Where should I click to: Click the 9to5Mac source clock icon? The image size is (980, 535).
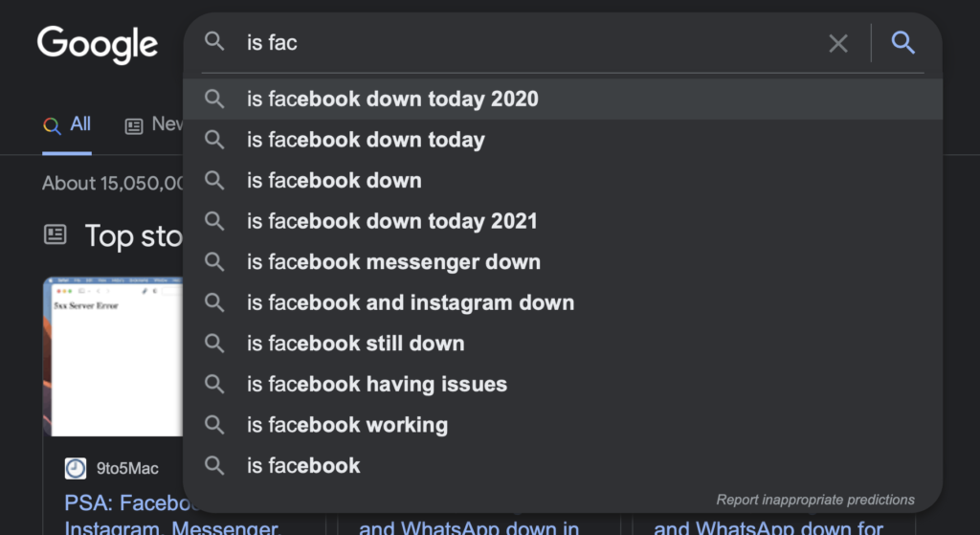76,468
